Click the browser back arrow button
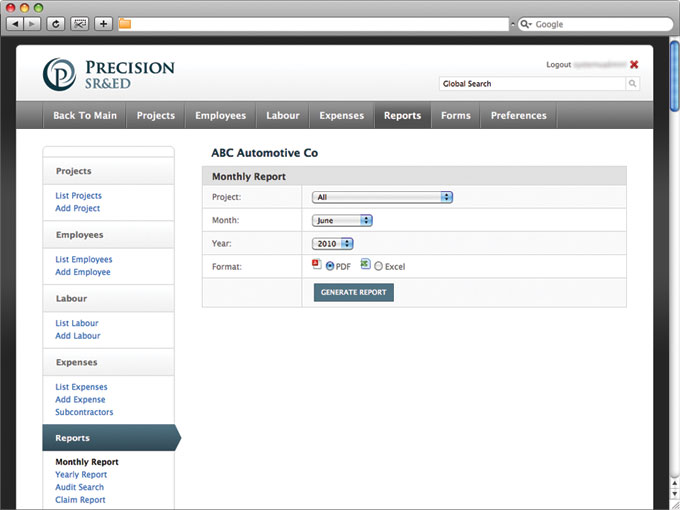Image resolution: width=680 pixels, height=510 pixels. pyautogui.click(x=15, y=24)
